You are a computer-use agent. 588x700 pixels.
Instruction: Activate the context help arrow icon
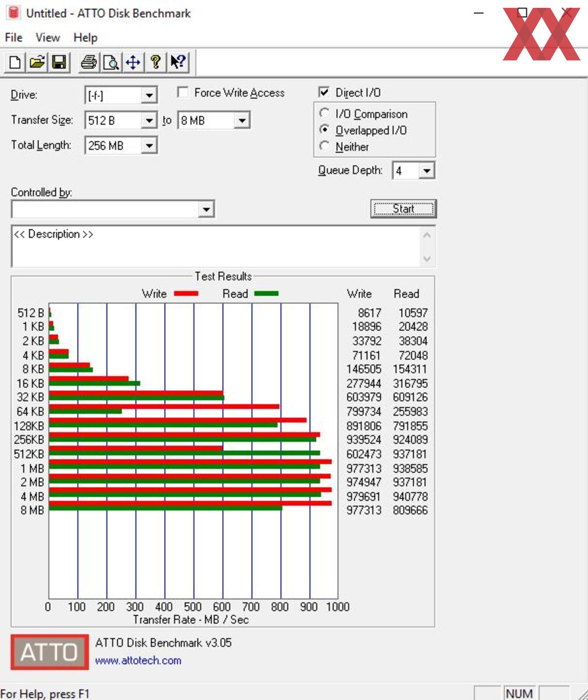178,62
